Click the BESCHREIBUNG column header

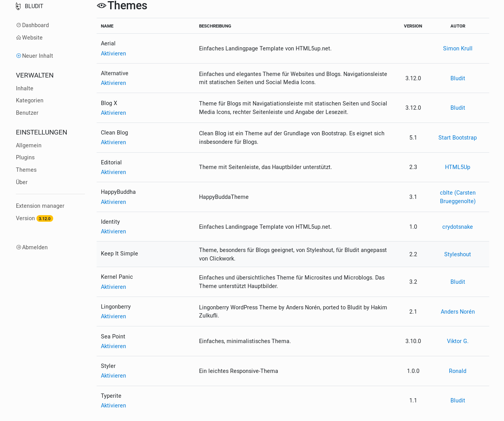click(215, 26)
